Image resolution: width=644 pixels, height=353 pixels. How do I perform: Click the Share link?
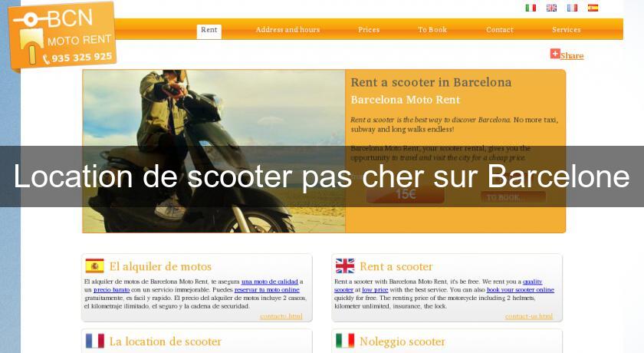[x=572, y=56]
